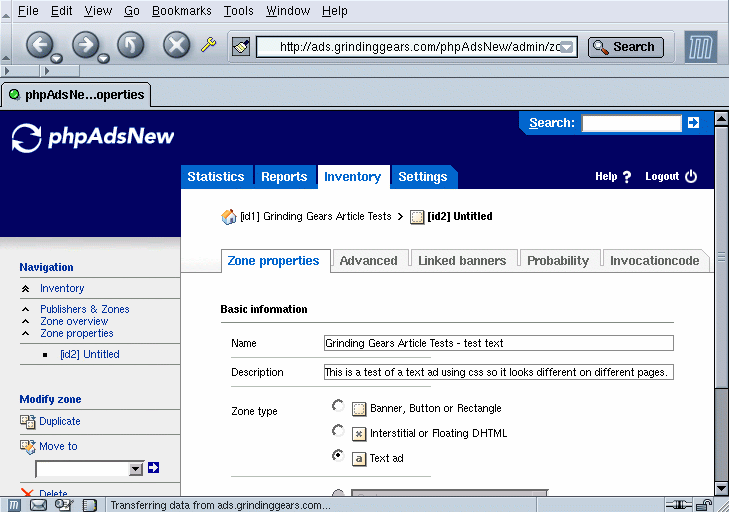This screenshot has width=729, height=512.
Task: Click the Duplicate zone link
Action: pyautogui.click(x=60, y=421)
